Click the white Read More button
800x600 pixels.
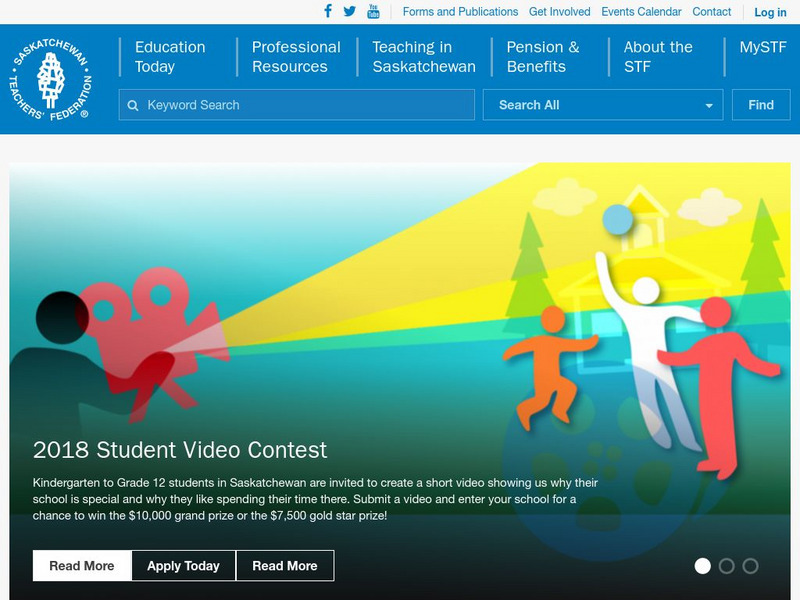point(82,566)
